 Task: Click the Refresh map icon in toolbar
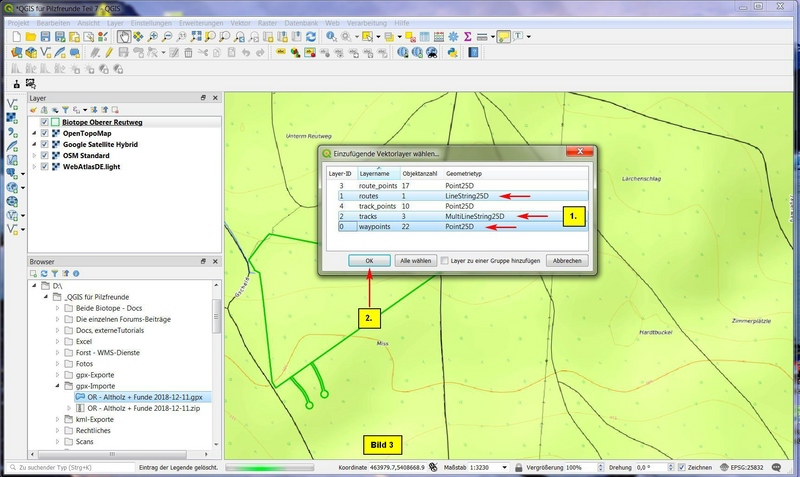coord(312,36)
